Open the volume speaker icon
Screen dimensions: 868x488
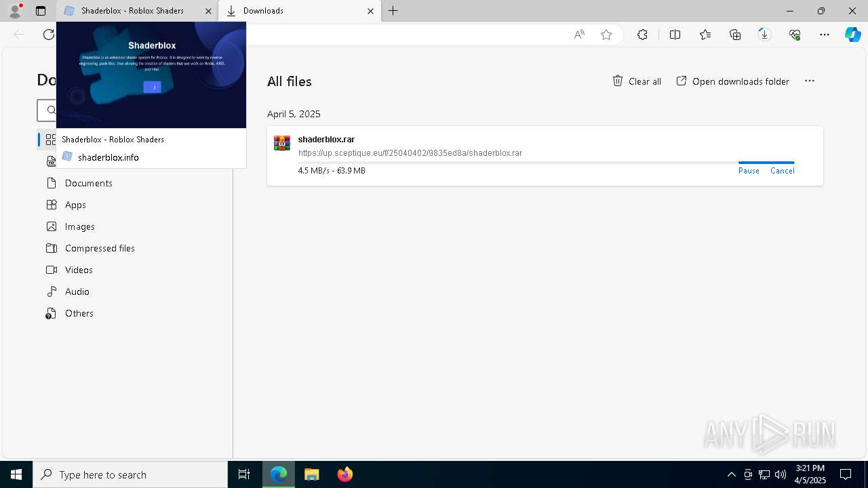tap(781, 474)
